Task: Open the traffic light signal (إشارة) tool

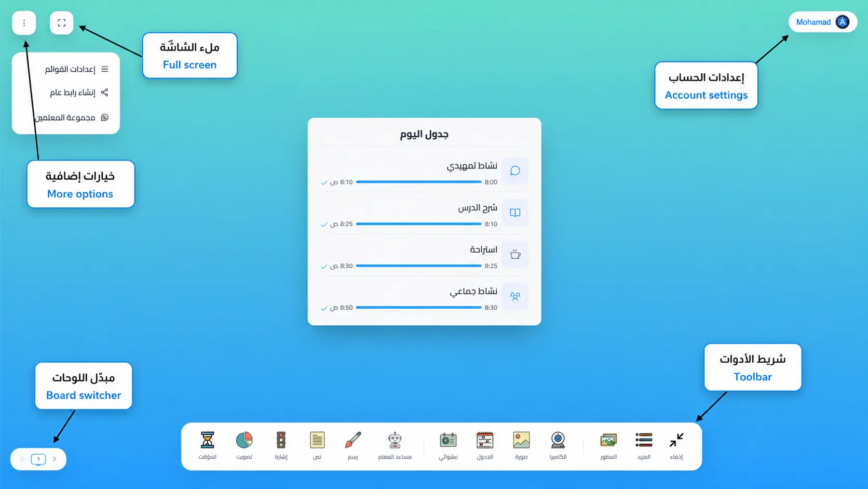Action: tap(281, 446)
